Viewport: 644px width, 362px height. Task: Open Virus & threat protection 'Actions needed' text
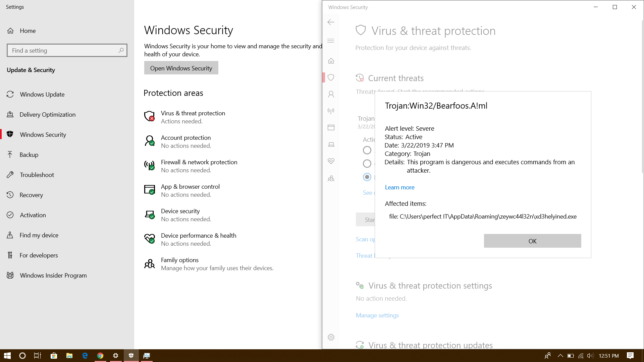[x=181, y=121]
